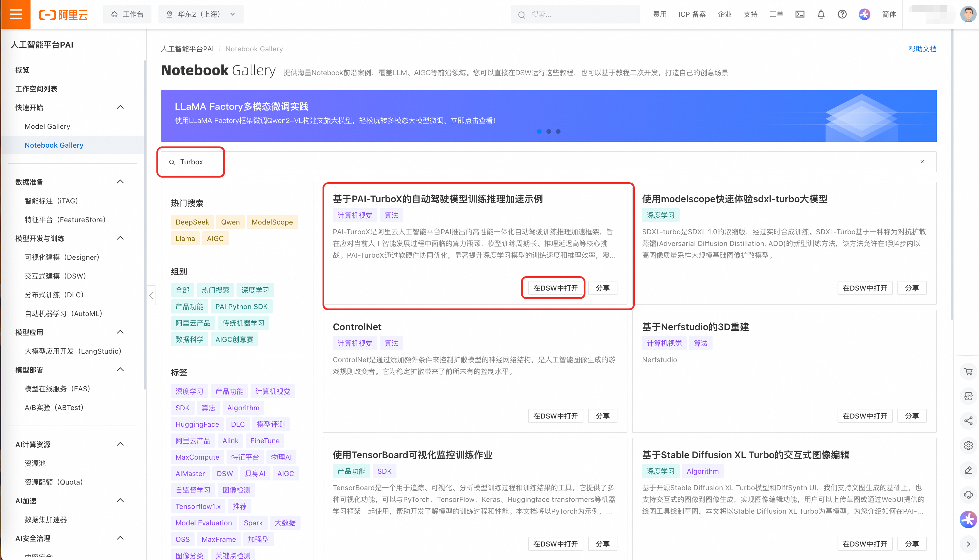This screenshot has width=979, height=560.
Task: Open the user avatar menu
Action: 968,14
